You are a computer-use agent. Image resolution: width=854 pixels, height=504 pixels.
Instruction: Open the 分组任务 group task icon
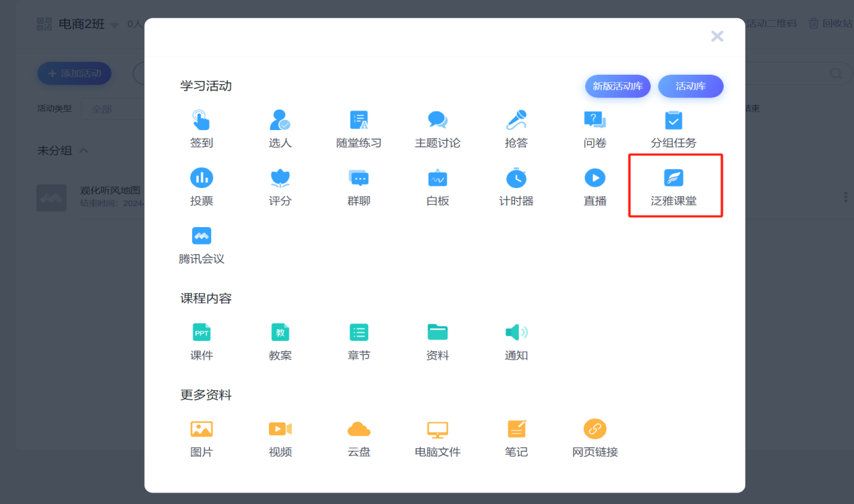(x=673, y=121)
